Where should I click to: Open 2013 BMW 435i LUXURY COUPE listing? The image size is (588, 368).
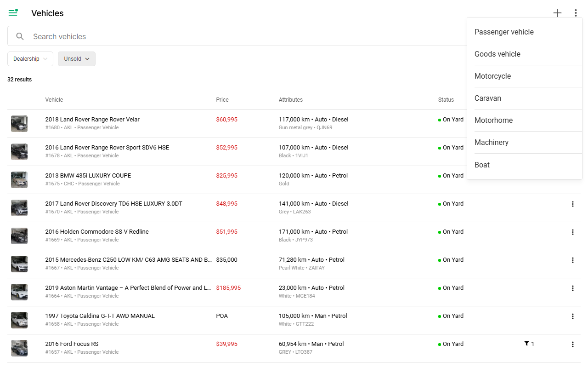pos(88,176)
